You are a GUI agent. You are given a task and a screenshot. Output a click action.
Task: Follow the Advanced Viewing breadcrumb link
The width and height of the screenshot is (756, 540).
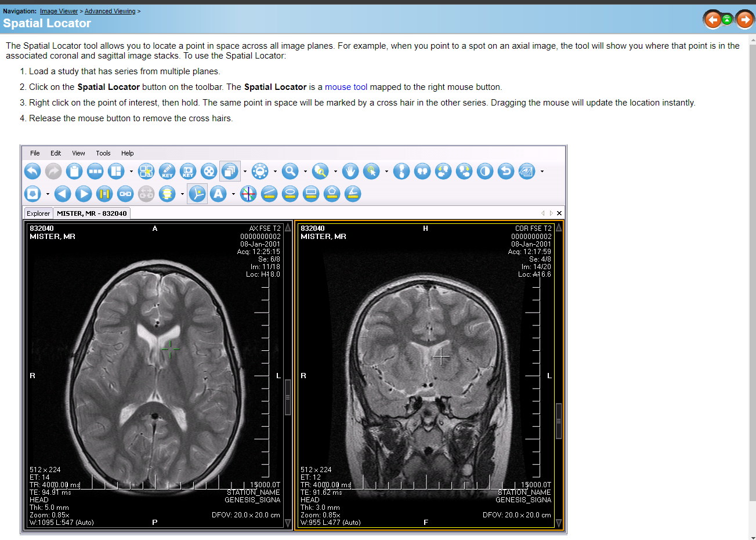point(110,11)
